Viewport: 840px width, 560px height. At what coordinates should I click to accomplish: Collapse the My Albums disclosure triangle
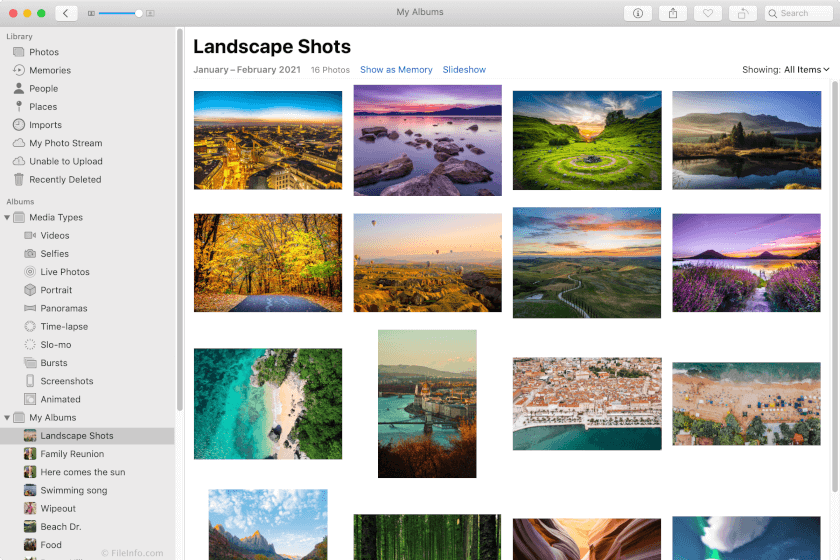pos(7,417)
